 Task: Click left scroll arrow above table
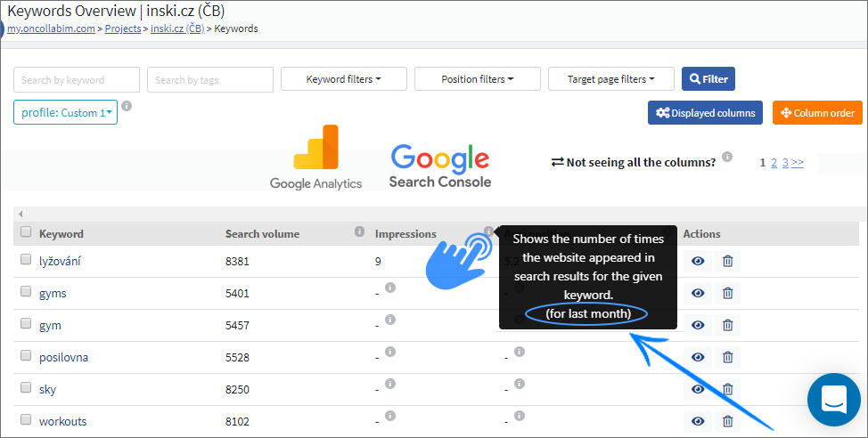tap(20, 214)
